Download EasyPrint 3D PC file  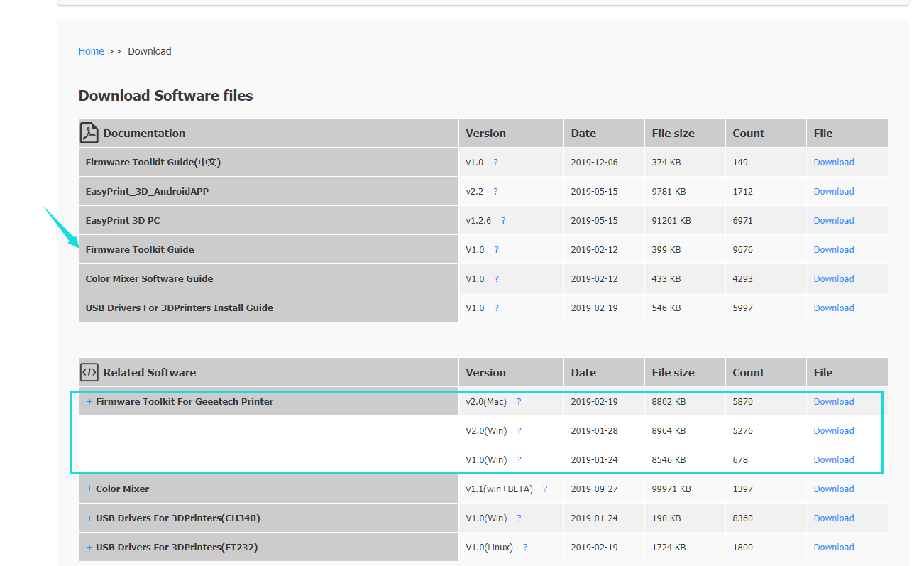tap(834, 221)
